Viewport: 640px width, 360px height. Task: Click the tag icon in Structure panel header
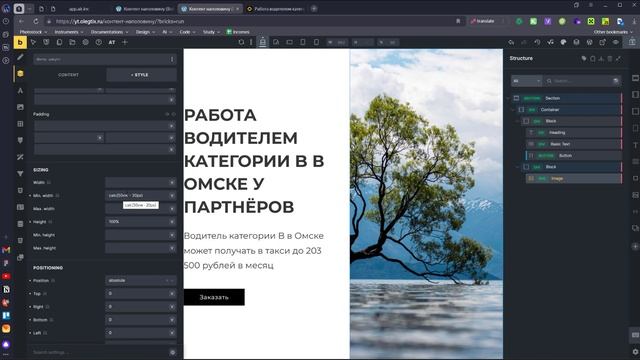pos(584,58)
